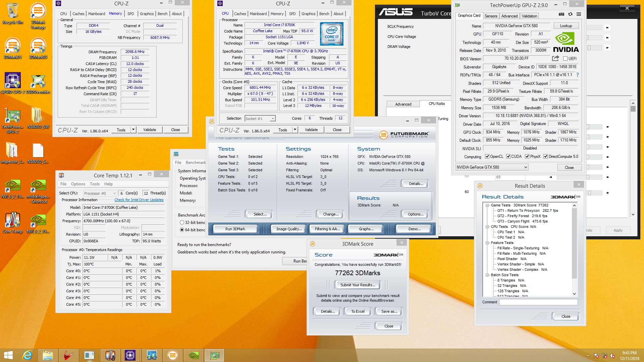This screenshot has height=362, width=644.
Task: Click the third slider right arrow in TurboV Core
Action: [607, 48]
